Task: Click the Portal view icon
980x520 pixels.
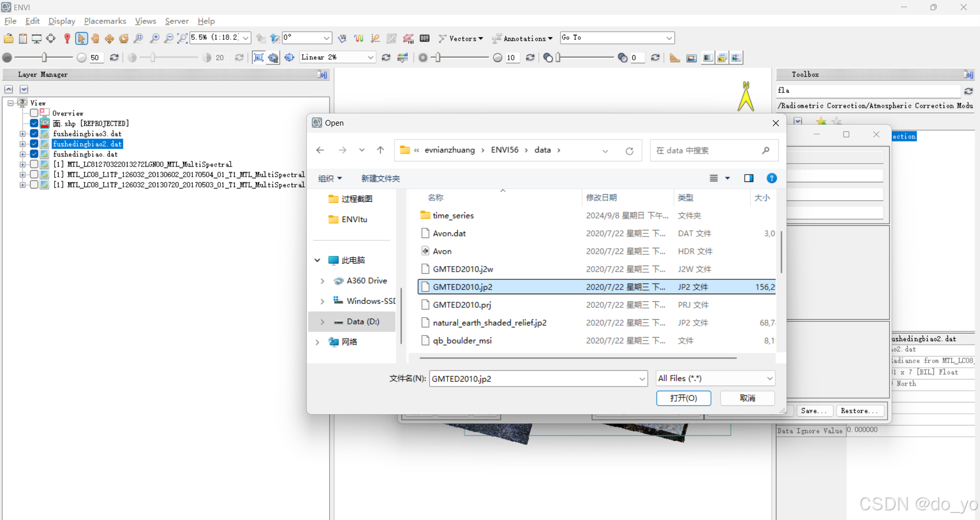Action: (x=692, y=58)
